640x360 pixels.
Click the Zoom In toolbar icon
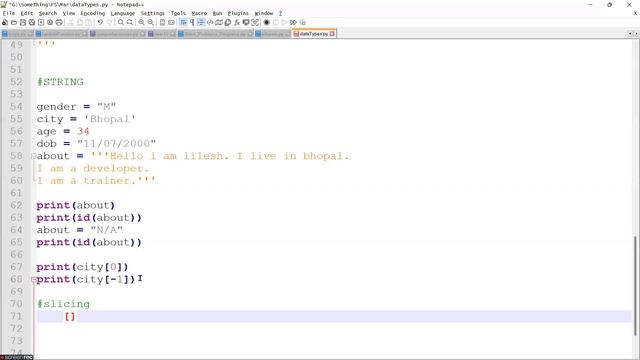141,22
